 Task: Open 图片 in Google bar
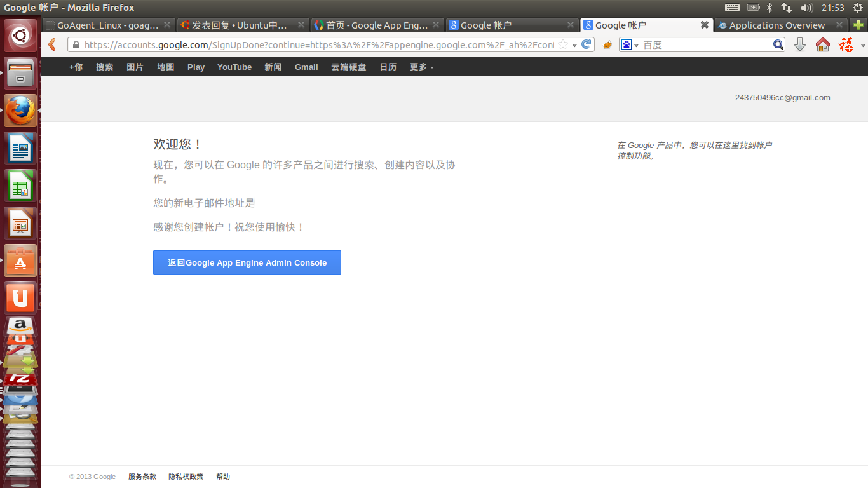[135, 67]
